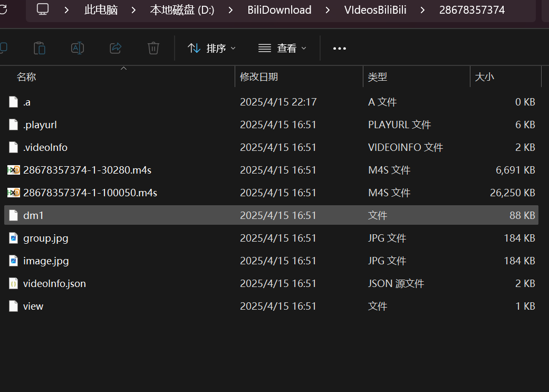Expand chevron after 本地磁盘 (D:)

230,10
